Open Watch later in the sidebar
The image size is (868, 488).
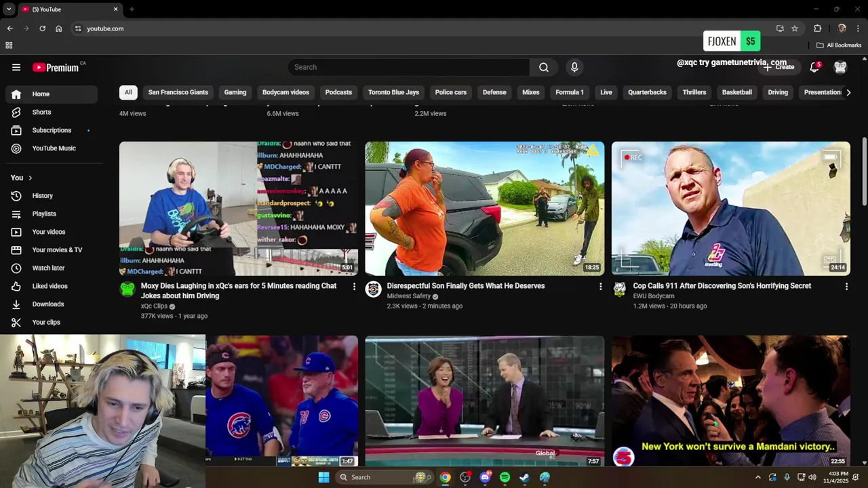[x=52, y=268]
